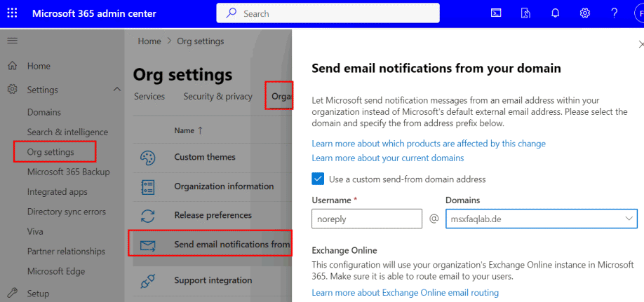Open the Domains dropdown
Viewport: 644px width, 302px height.
[541, 219]
